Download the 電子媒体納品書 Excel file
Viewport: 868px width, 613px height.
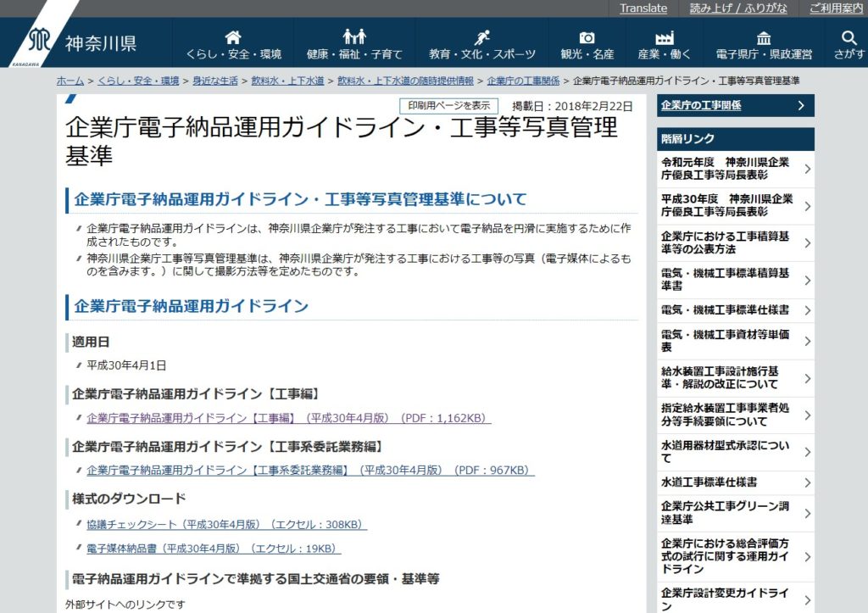[214, 549]
